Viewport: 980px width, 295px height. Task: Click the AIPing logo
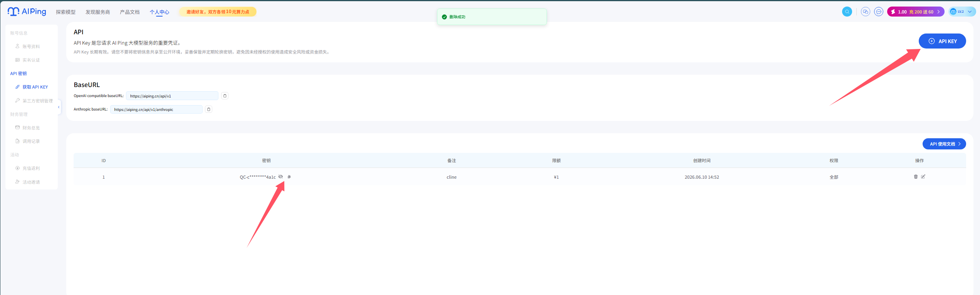coord(27,12)
